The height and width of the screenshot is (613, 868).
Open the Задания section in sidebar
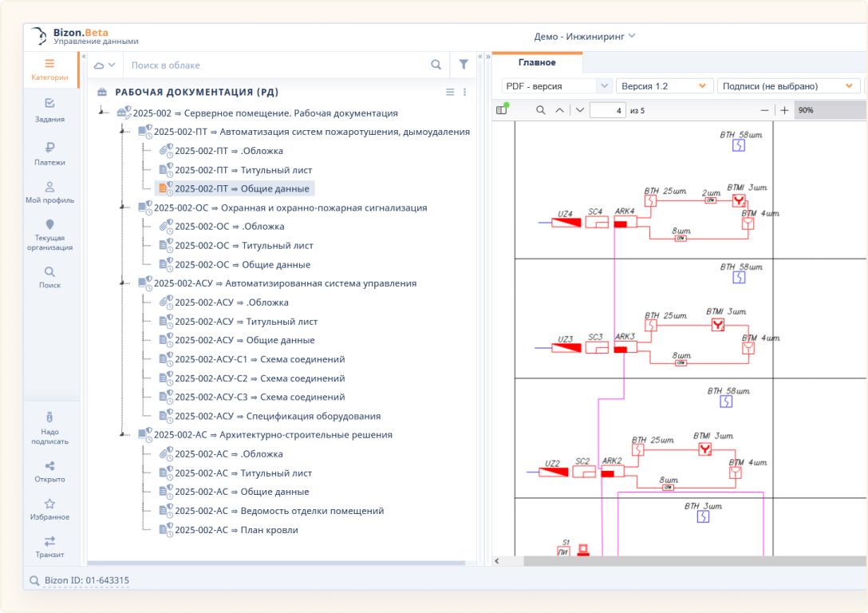(x=49, y=110)
